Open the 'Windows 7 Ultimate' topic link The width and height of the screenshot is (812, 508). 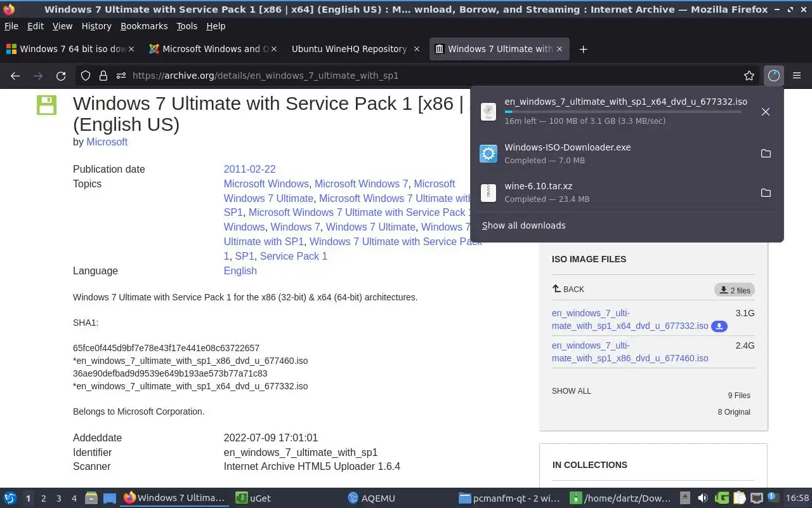370,227
